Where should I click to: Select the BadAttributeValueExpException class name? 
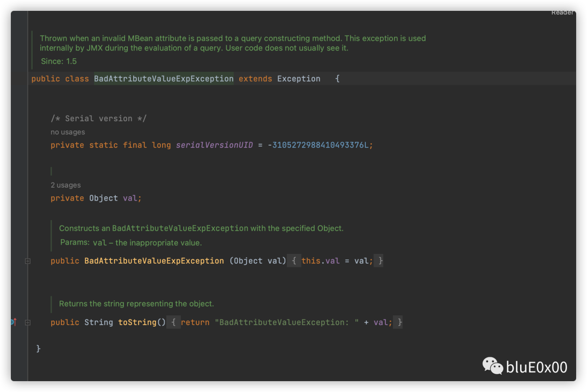[x=164, y=79]
